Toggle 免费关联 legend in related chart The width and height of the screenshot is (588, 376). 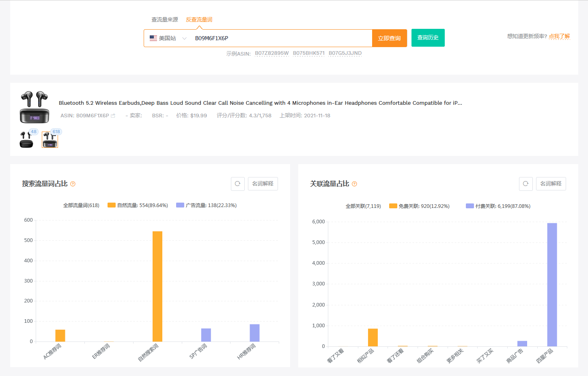pyautogui.click(x=419, y=206)
